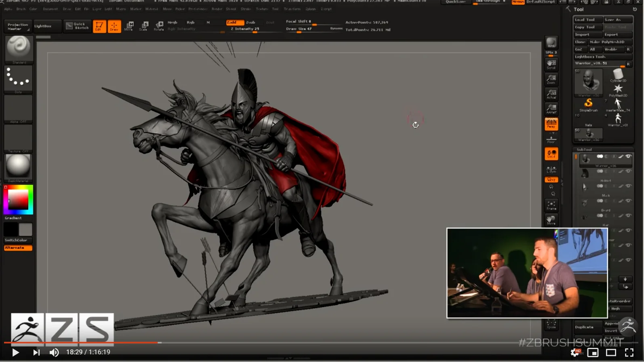
Task: Enable miniplayer mode
Action: tap(593, 353)
